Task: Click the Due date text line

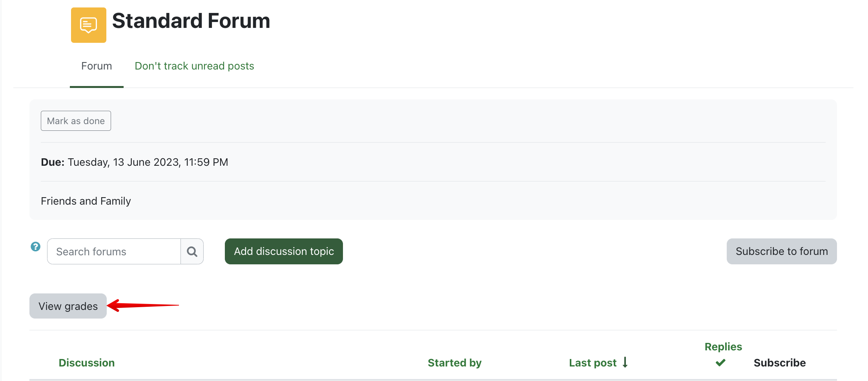Action: tap(135, 162)
